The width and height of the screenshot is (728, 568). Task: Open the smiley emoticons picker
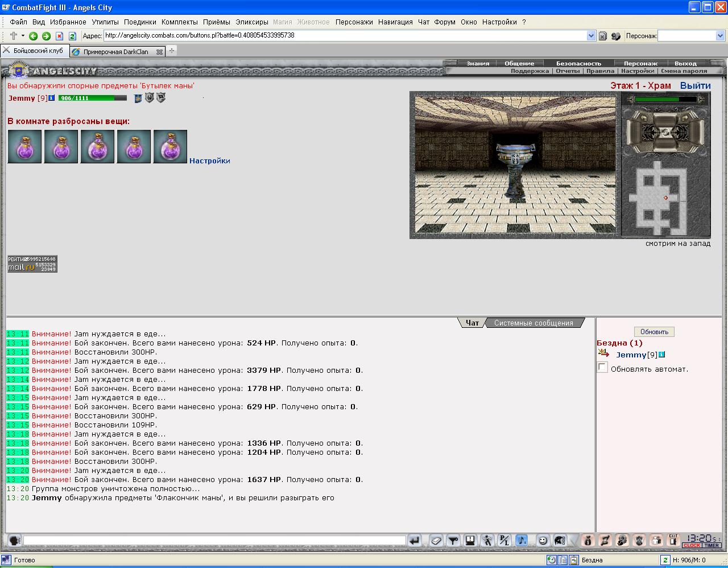tap(543, 540)
